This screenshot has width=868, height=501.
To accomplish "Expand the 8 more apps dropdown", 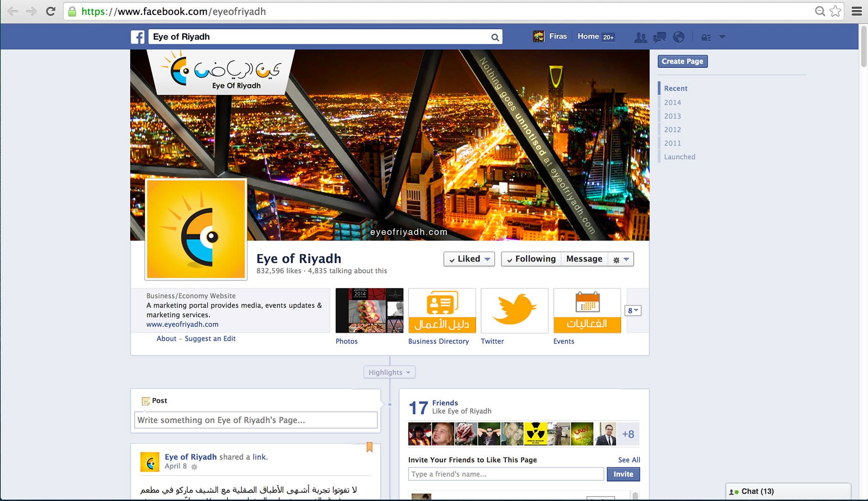I will [633, 310].
